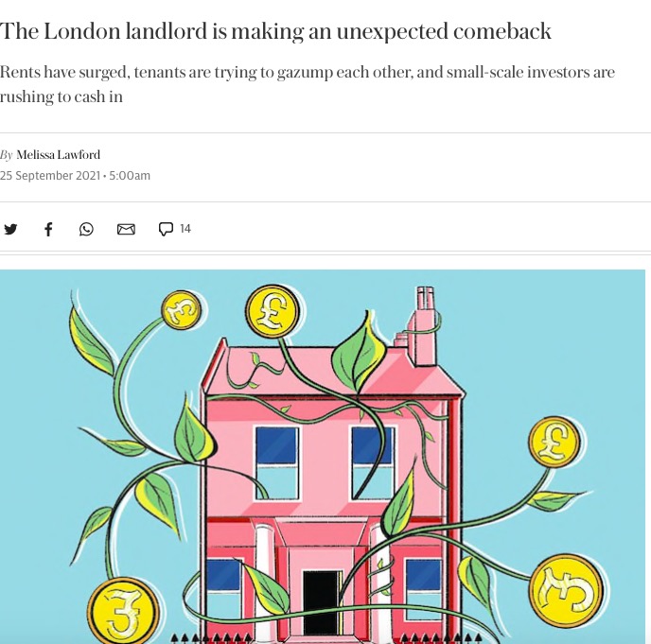The height and width of the screenshot is (644, 651).
Task: Share the article on Twitter
Action: point(10,229)
